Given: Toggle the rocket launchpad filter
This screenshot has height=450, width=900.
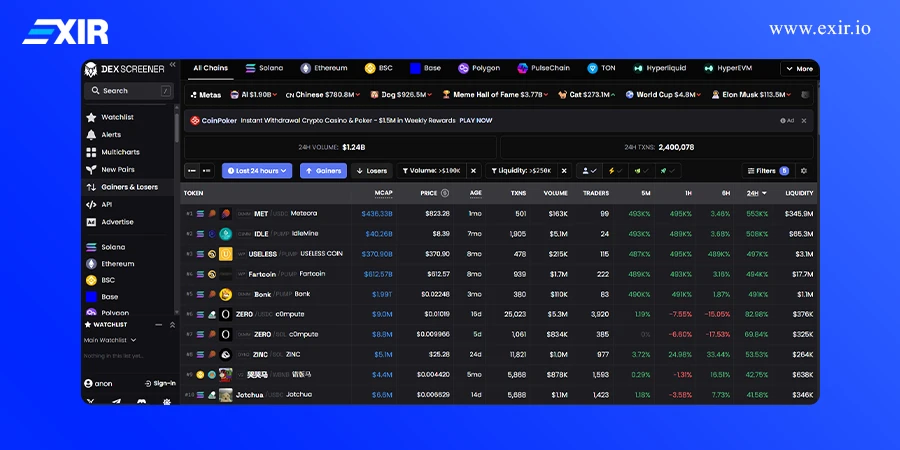Looking at the screenshot, I should (667, 171).
